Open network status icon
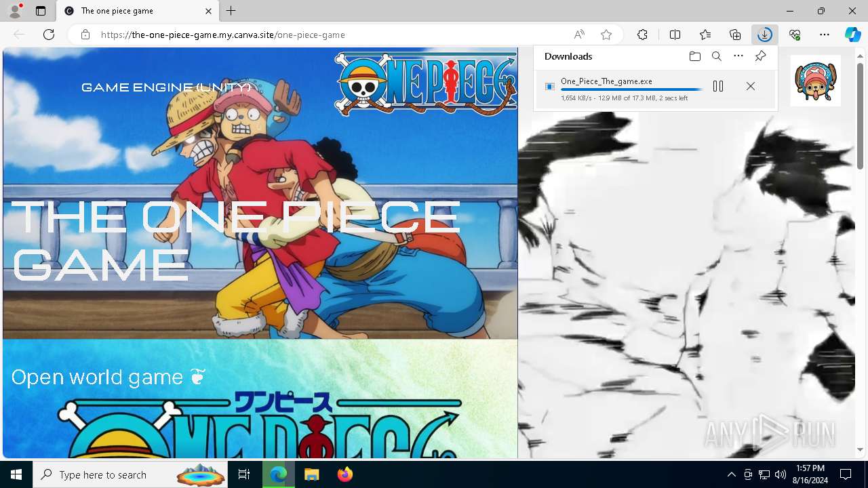Image resolution: width=868 pixels, height=488 pixels. click(x=764, y=474)
